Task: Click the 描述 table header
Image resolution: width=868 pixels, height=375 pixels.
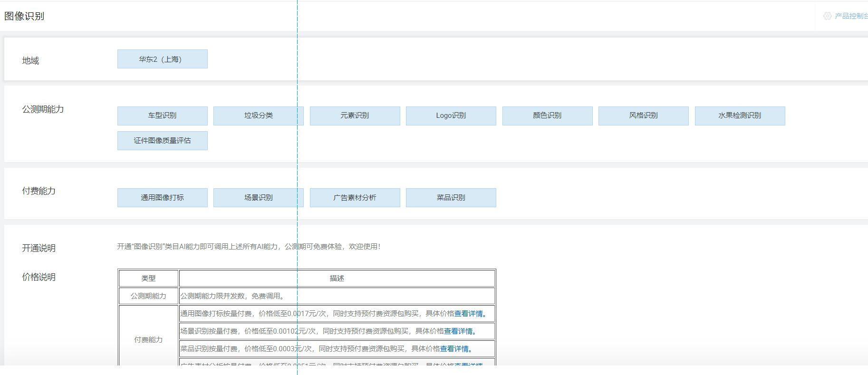Action: [337, 279]
